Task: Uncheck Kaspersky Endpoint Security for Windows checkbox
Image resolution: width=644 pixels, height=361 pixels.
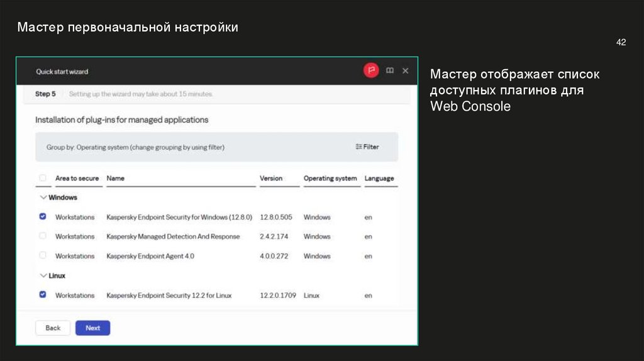Action: click(43, 216)
